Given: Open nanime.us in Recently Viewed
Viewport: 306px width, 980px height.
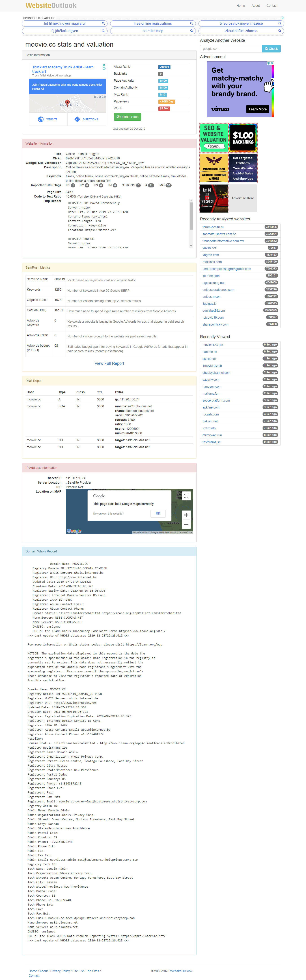Looking at the screenshot, I should 210,352.
